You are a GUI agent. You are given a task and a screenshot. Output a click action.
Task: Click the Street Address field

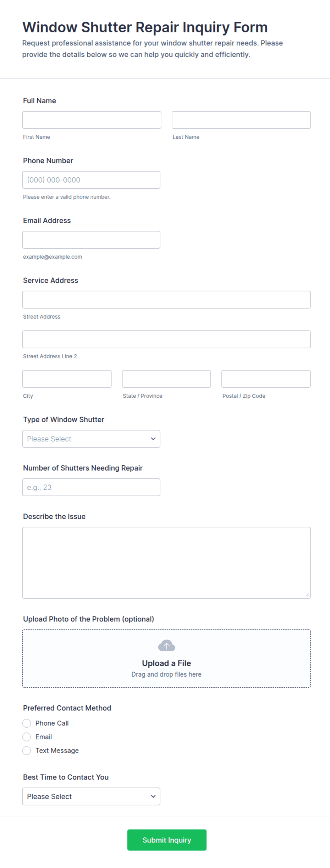tap(166, 300)
